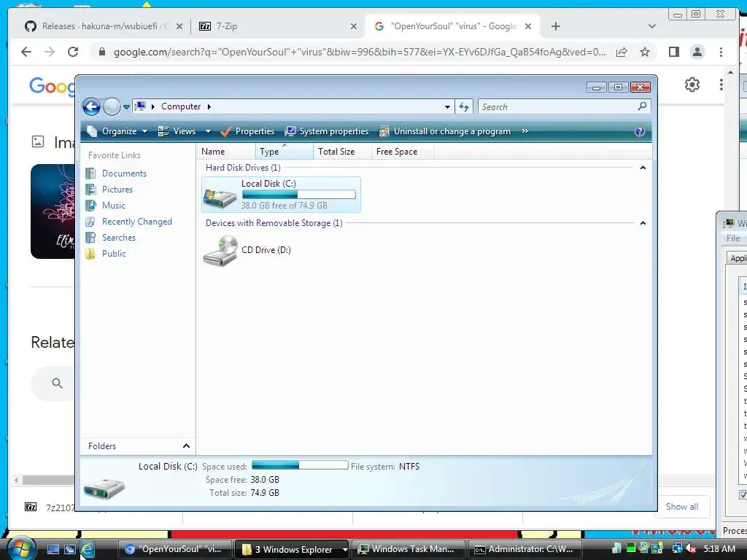
Task: Bookmark this page with the star
Action: point(645,52)
